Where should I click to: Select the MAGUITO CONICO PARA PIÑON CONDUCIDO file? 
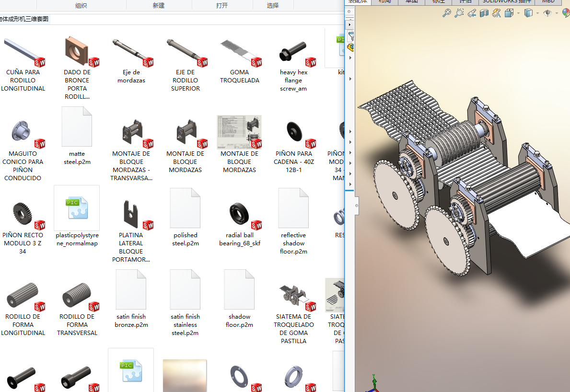[x=23, y=150]
